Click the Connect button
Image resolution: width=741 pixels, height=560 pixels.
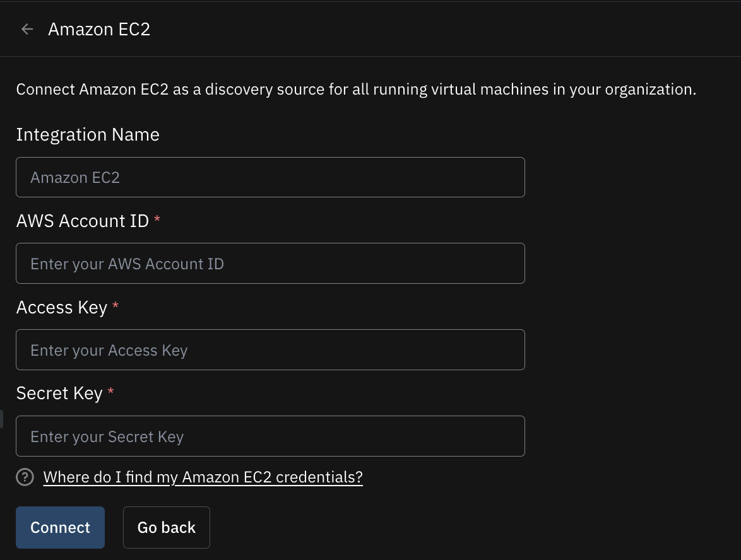pyautogui.click(x=60, y=527)
